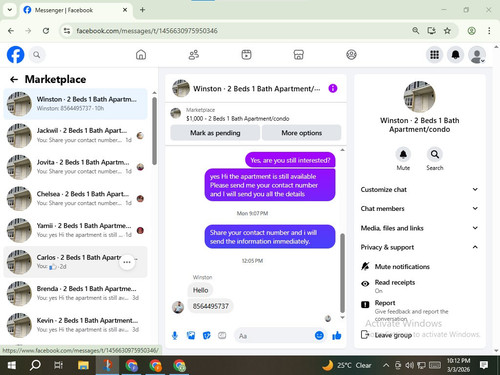Image resolution: width=500 pixels, height=375 pixels.
Task: Choose a sticker icon in composer
Action: (207, 335)
